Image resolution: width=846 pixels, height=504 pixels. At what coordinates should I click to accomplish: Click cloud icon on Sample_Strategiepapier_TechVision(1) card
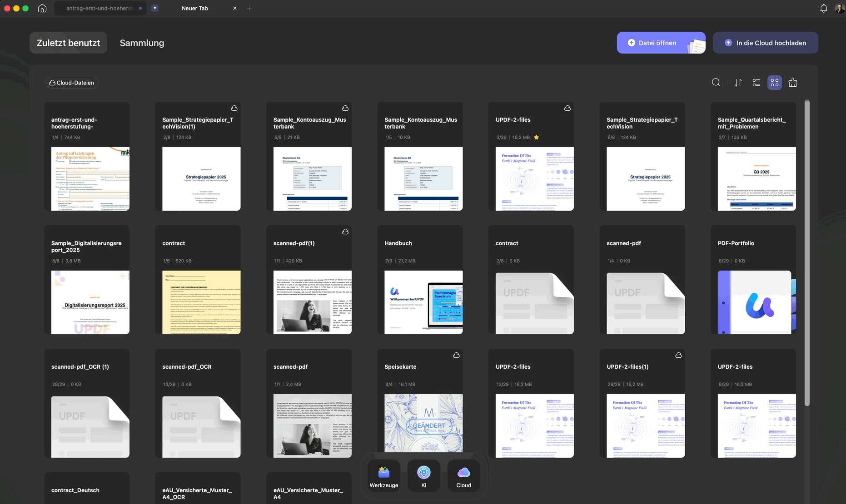click(234, 108)
